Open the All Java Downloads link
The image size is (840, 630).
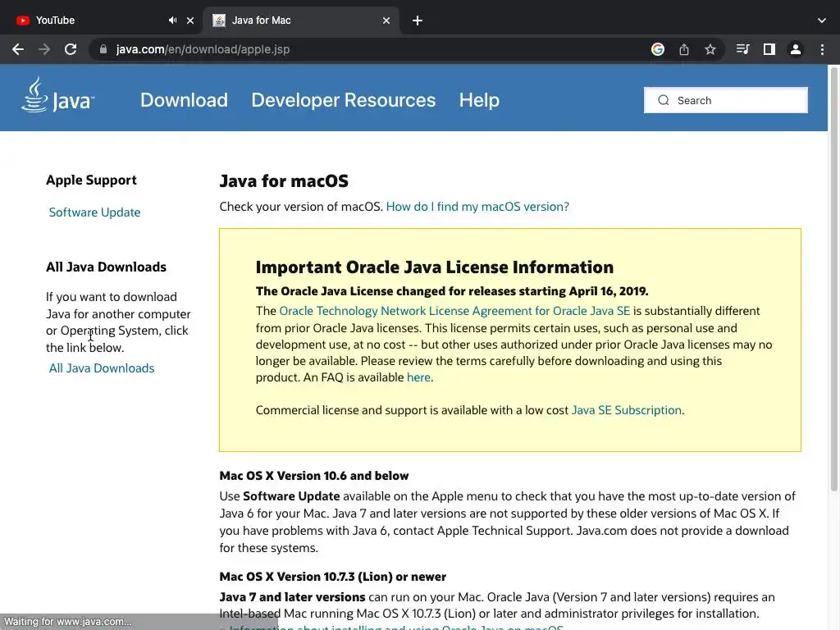point(102,368)
